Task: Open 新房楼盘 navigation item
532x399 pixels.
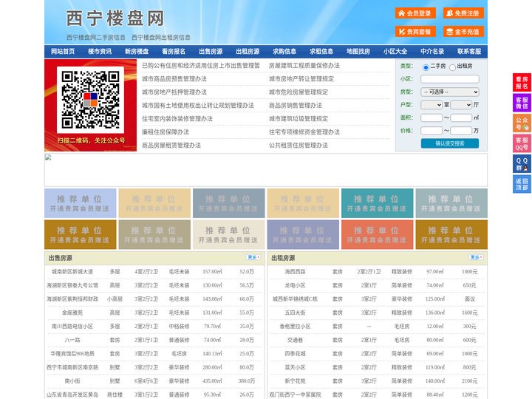Action: point(137,52)
